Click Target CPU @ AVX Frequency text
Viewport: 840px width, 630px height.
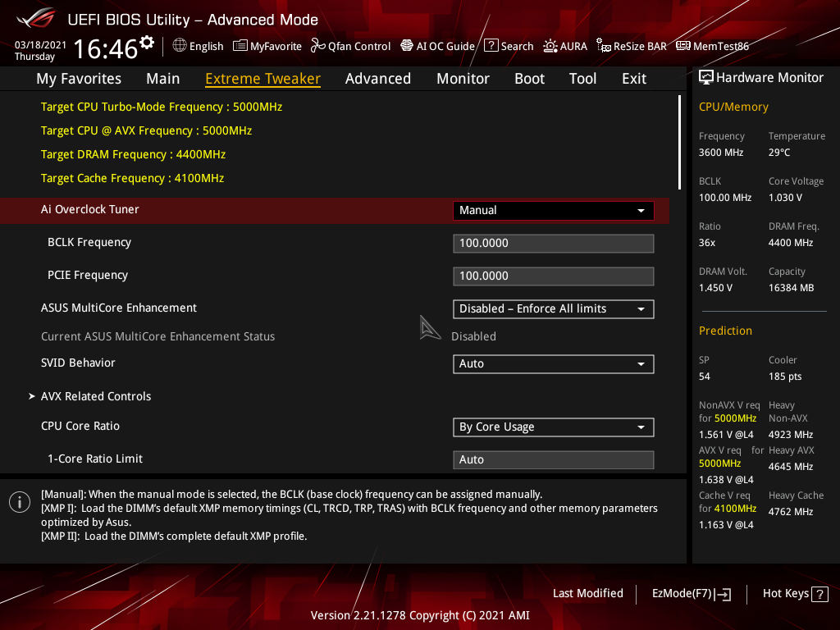point(146,130)
